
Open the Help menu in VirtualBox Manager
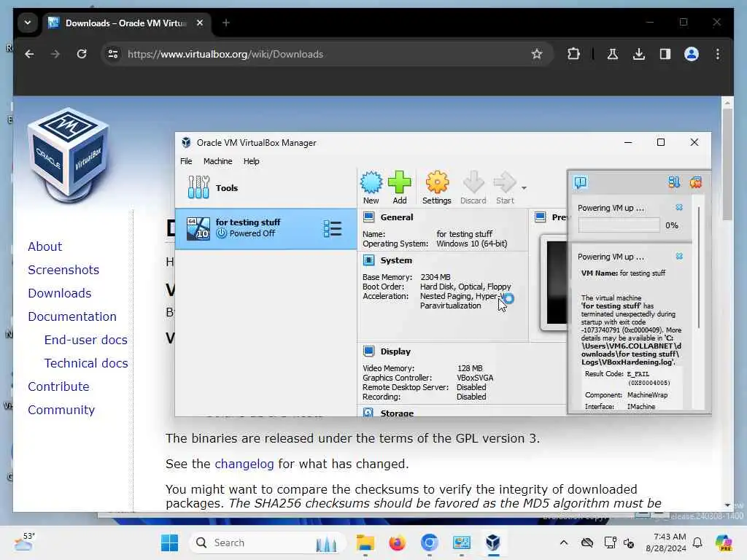coord(251,161)
